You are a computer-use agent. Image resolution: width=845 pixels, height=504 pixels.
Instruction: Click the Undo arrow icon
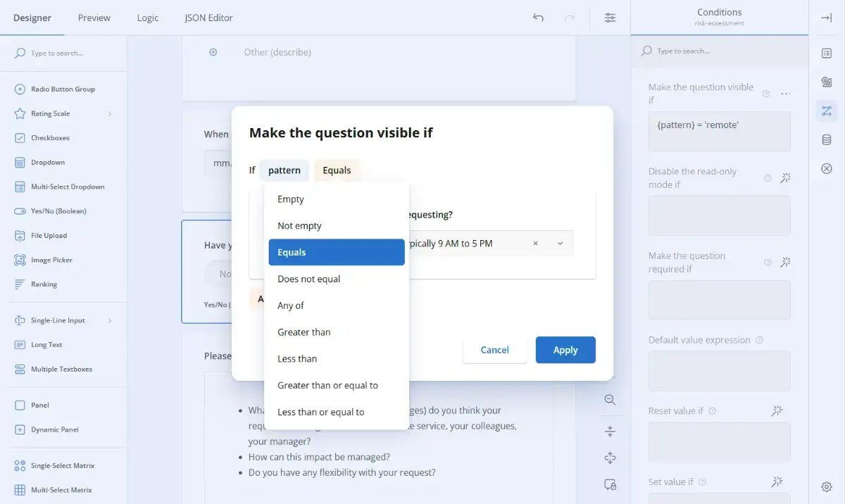coord(538,17)
